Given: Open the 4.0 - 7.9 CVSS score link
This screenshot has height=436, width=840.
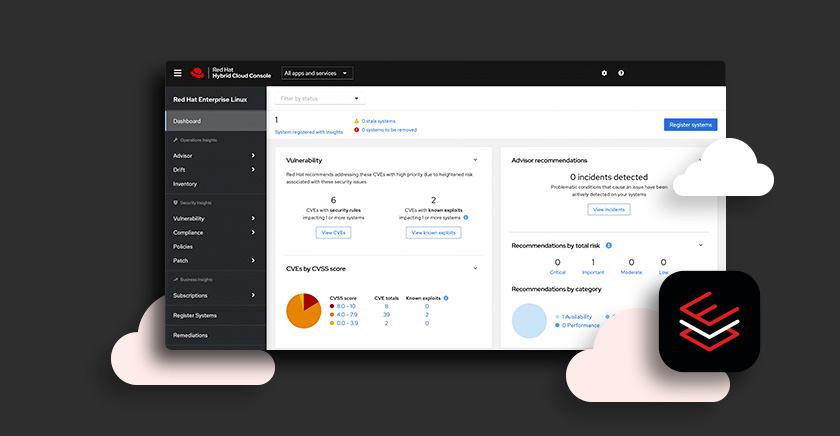Looking at the screenshot, I should coord(347,314).
